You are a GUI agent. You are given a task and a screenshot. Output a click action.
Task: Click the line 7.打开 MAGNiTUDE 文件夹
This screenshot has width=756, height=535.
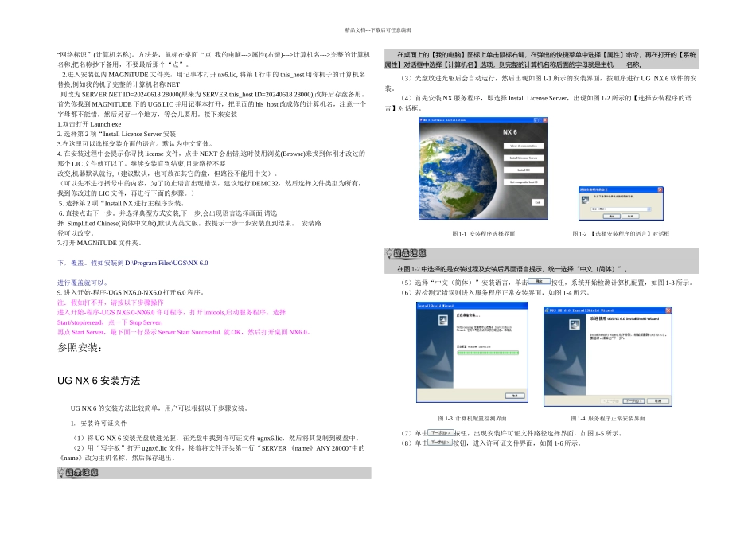point(99,243)
